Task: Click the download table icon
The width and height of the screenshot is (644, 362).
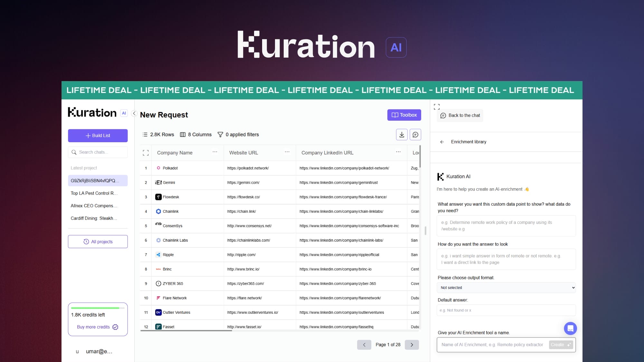Action: pos(402,135)
